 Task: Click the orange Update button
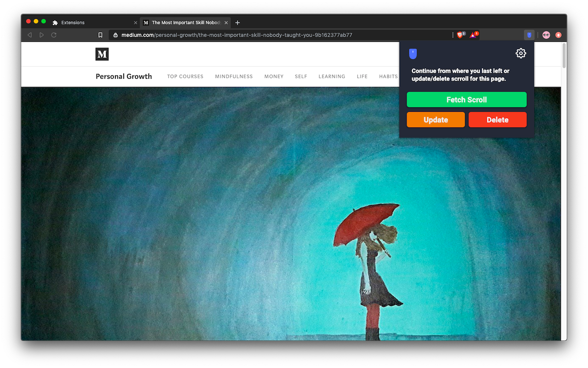tap(435, 120)
